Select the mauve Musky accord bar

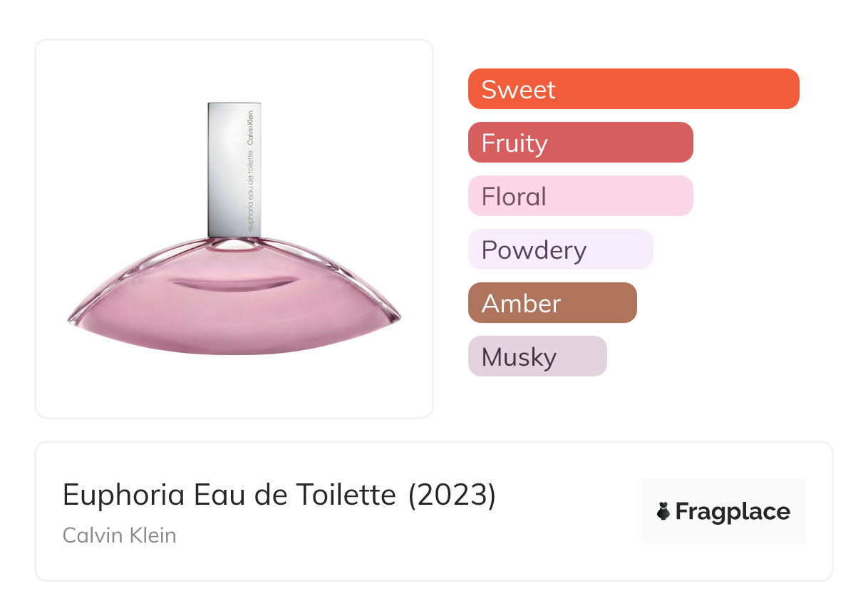[537, 356]
